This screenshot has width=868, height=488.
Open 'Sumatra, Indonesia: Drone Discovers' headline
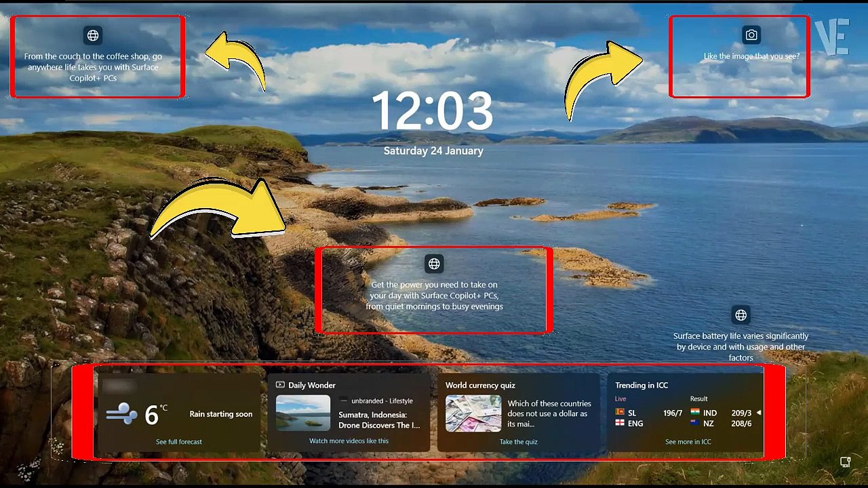pos(379,420)
